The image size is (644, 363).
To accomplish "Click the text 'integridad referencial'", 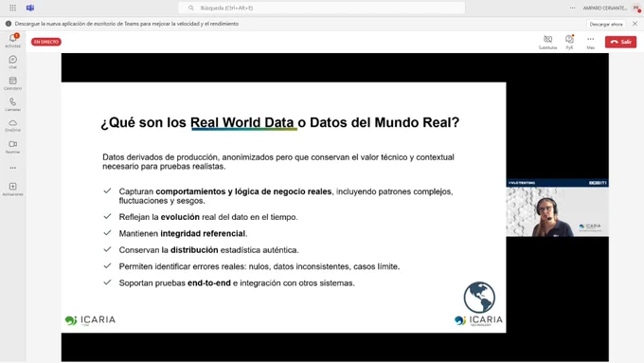I will coord(203,233).
